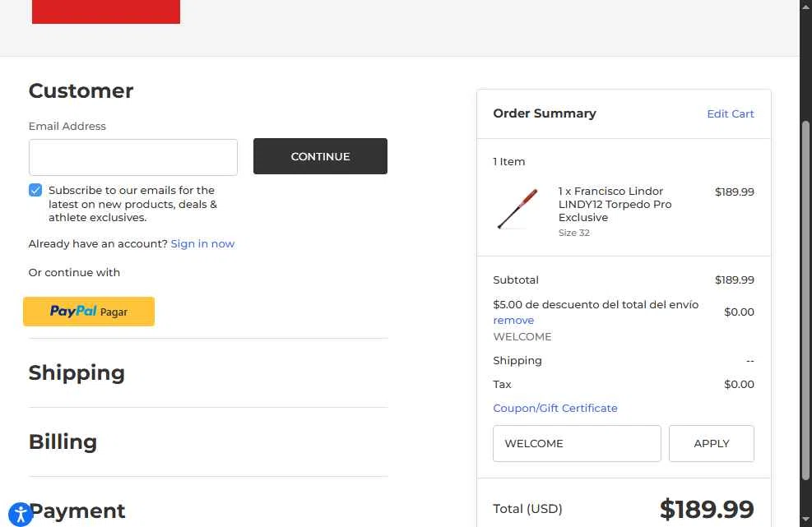This screenshot has height=527, width=812.
Task: Click the Email Address input field
Action: pos(133,157)
